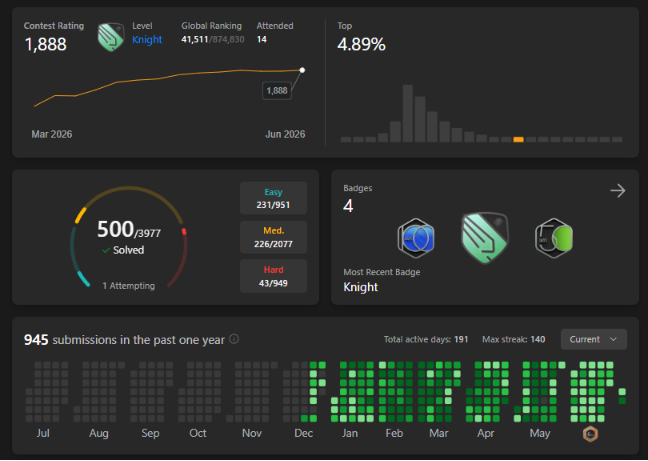Click the submissions info circle icon

coord(234,339)
